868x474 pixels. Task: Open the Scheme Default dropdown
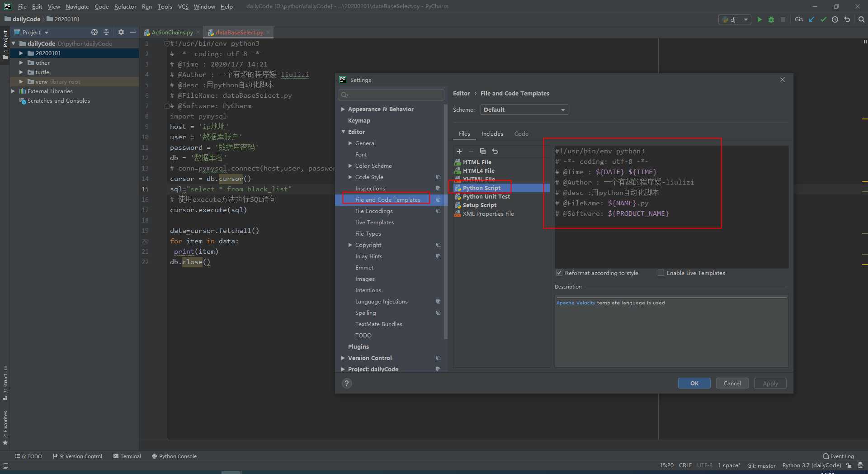pos(524,110)
